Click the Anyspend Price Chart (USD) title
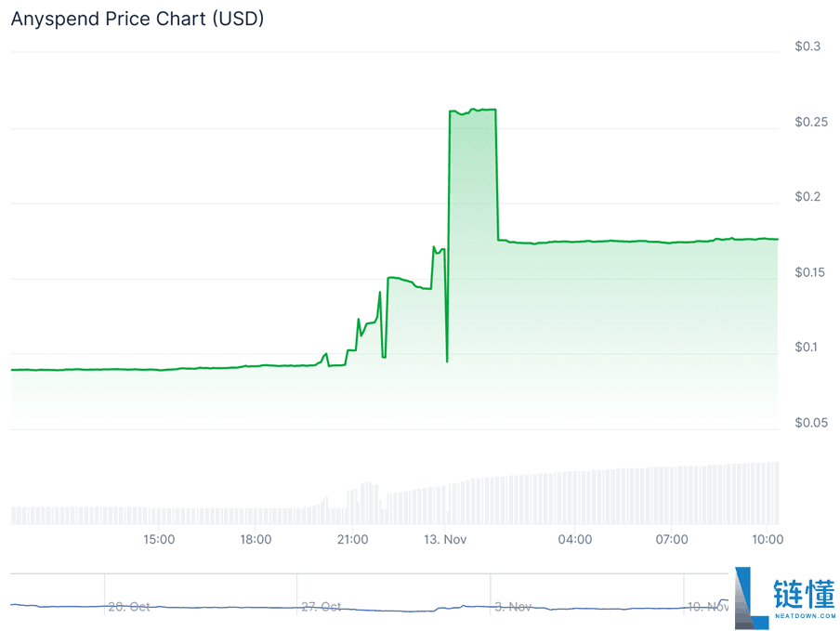Image resolution: width=840 pixels, height=631 pixels. [x=138, y=18]
